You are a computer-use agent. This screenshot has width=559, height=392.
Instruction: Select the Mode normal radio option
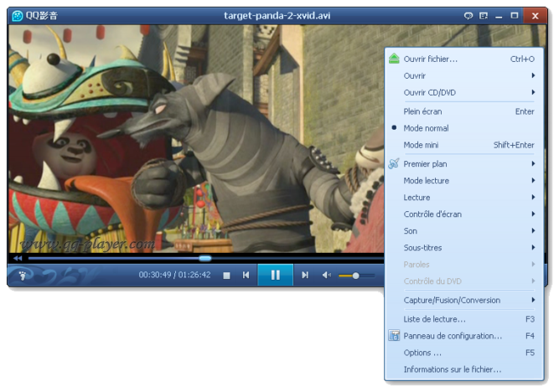(463, 128)
